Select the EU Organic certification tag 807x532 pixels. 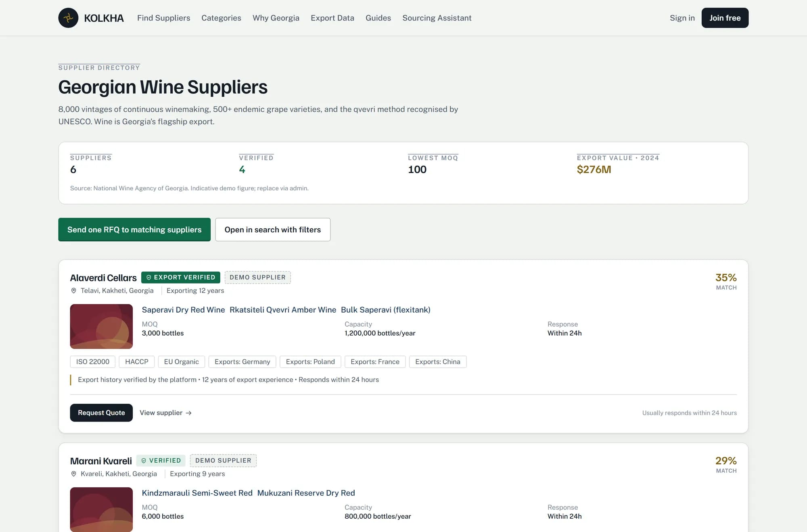[181, 362]
